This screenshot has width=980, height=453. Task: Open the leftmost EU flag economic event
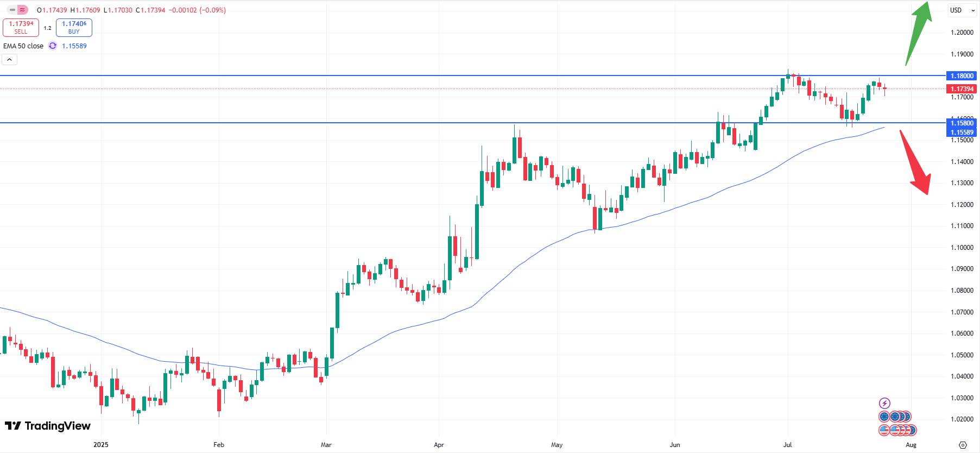(x=884, y=417)
